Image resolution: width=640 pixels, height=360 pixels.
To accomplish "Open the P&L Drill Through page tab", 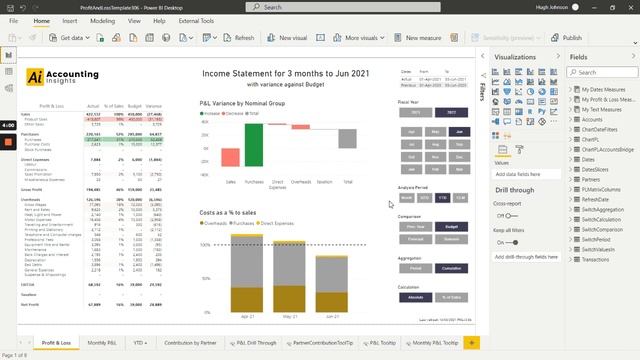I will pos(253,343).
